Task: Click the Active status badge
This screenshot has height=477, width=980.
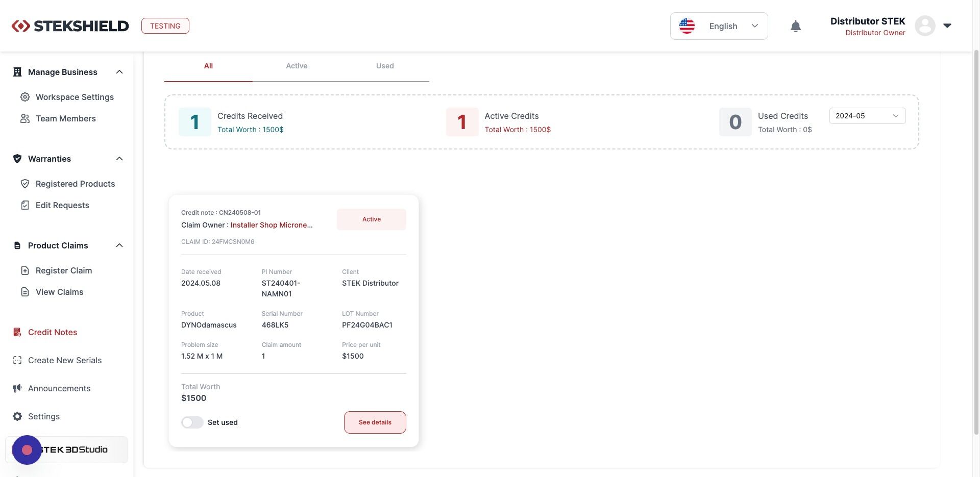Action: (372, 219)
